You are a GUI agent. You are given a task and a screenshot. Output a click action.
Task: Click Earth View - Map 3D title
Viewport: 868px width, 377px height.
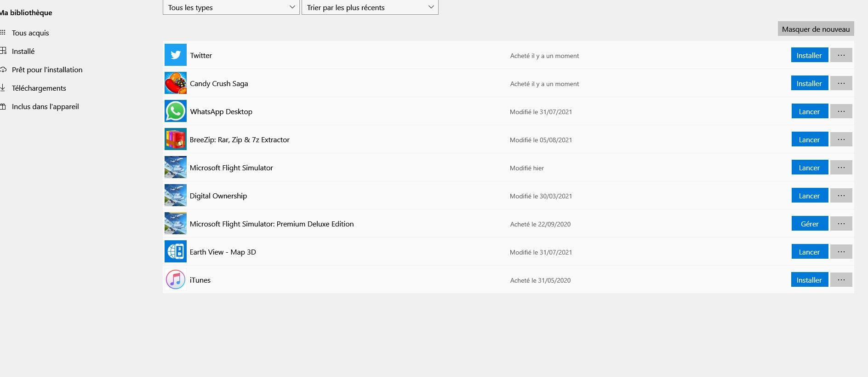click(223, 252)
